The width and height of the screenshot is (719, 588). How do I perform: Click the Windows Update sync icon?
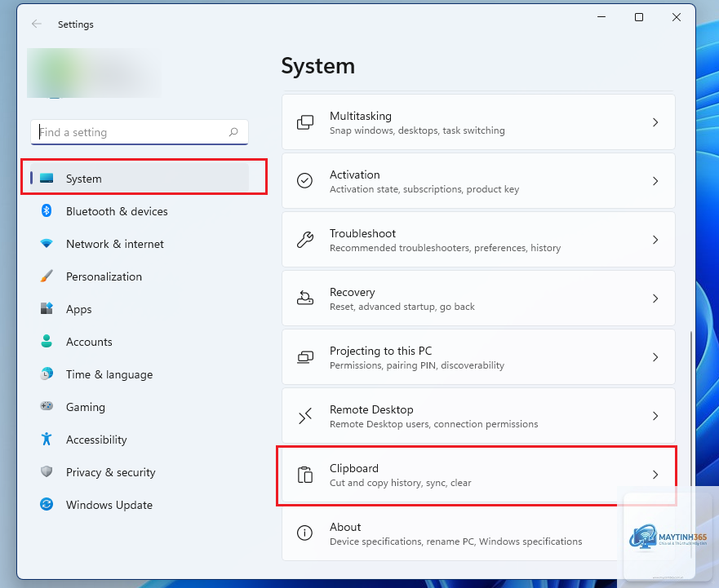pos(47,504)
